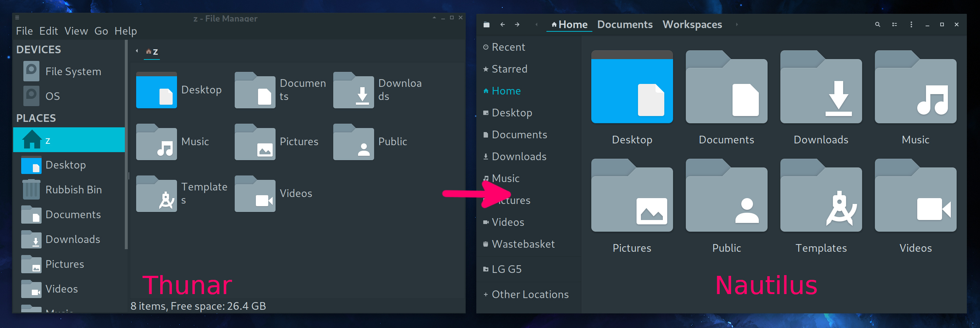The width and height of the screenshot is (980, 328).
Task: Go back using Nautilus back arrow
Action: click(503, 24)
